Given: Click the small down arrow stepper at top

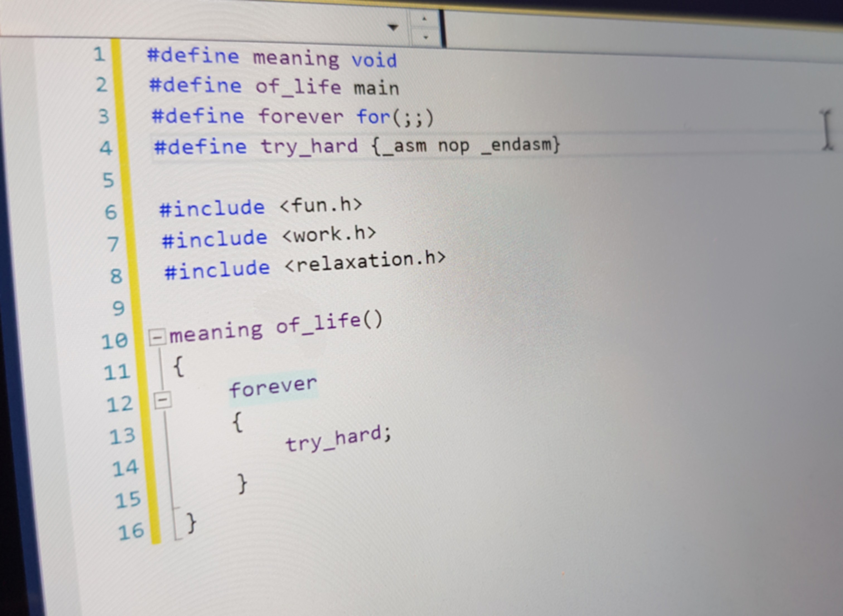Looking at the screenshot, I should click(x=425, y=37).
